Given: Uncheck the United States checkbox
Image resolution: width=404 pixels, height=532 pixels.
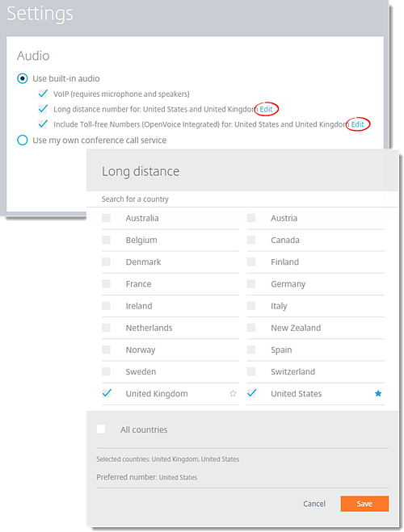Looking at the screenshot, I should pyautogui.click(x=252, y=393).
